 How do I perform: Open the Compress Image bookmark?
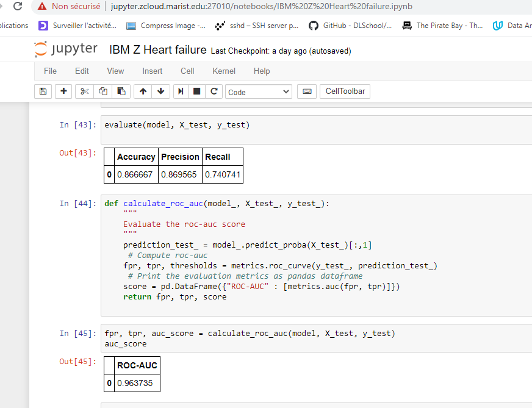pyautogui.click(x=166, y=26)
